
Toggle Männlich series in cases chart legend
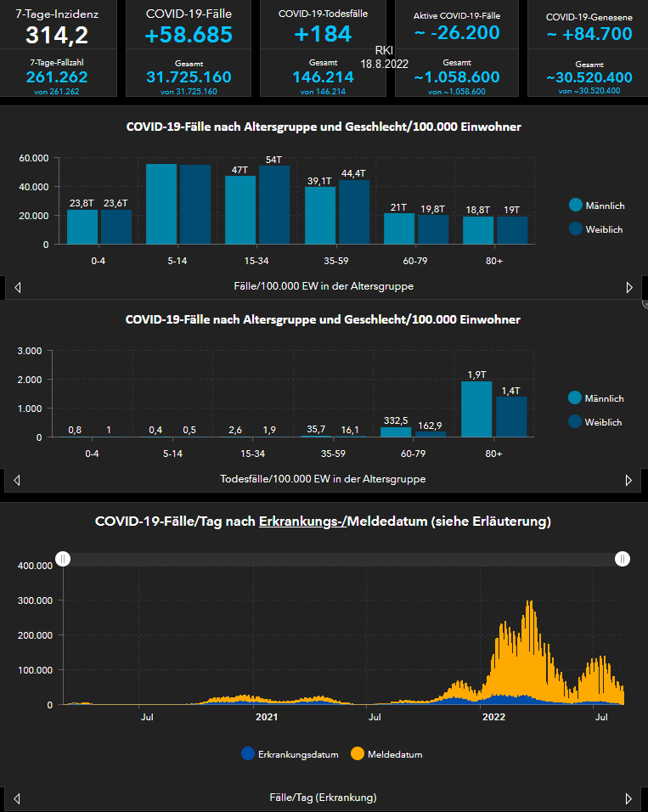click(596, 206)
